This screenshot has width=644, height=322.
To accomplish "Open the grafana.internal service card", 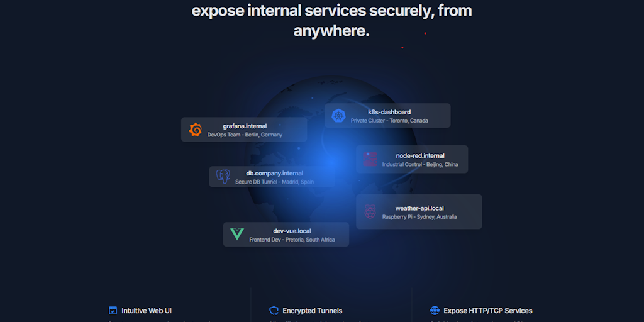I will (x=244, y=130).
